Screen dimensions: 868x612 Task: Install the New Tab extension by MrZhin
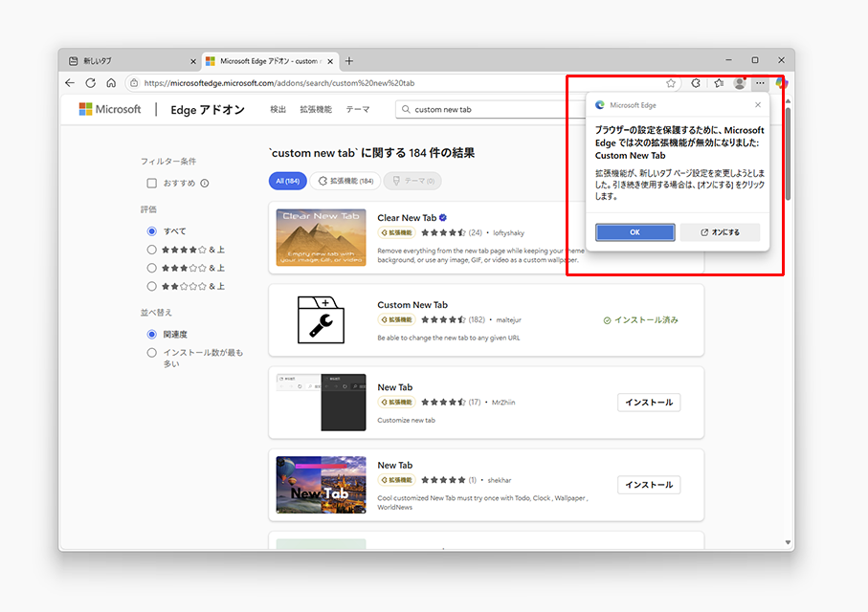coord(649,403)
